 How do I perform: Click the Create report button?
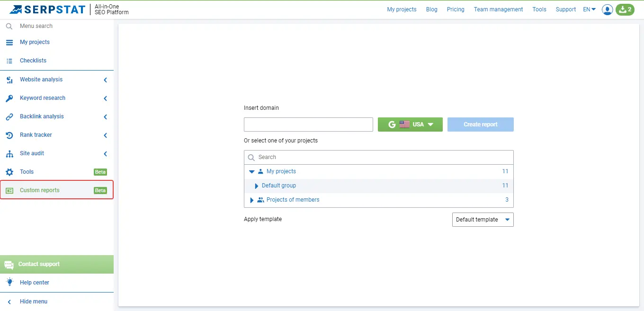pos(480,124)
